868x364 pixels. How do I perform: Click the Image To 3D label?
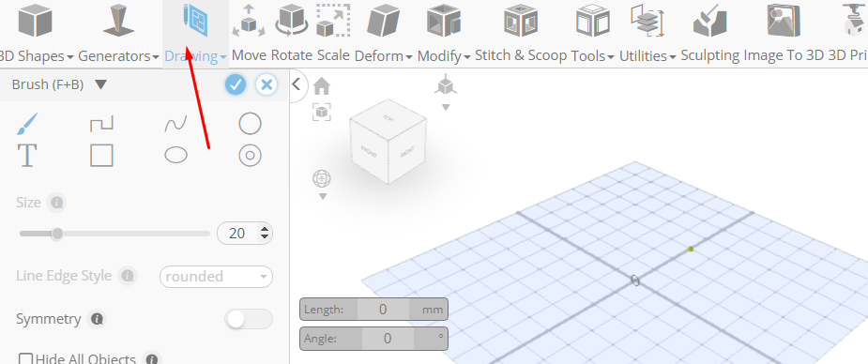pyautogui.click(x=784, y=55)
